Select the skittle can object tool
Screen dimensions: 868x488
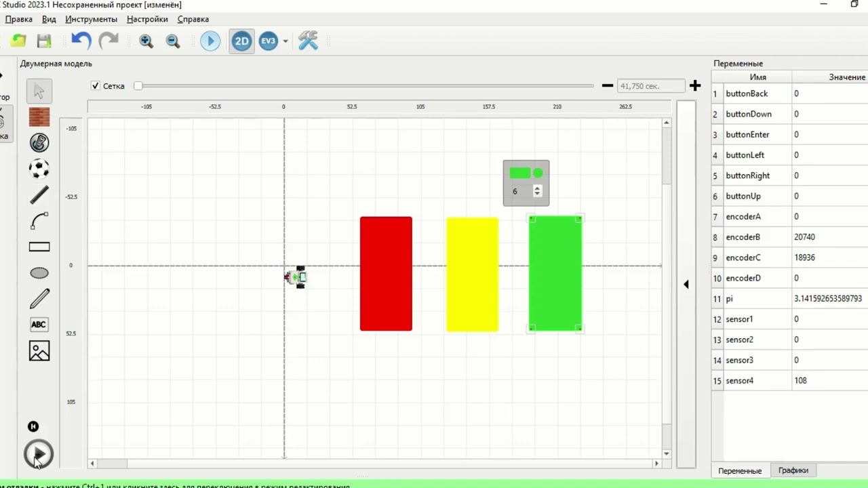pyautogui.click(x=39, y=143)
